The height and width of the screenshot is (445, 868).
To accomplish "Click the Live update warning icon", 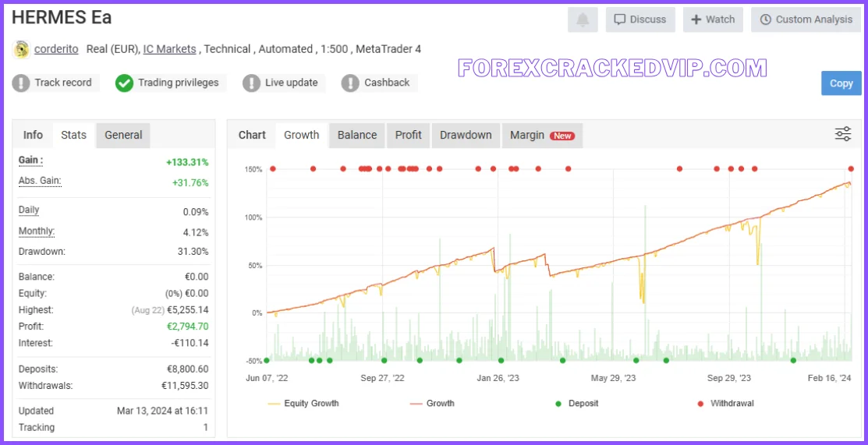I will [x=251, y=83].
